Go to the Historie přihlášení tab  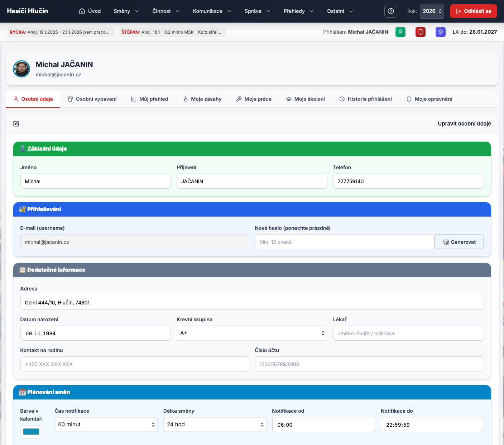coord(365,99)
